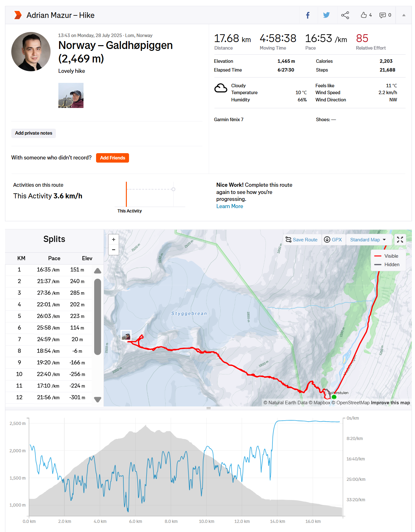415x532 pixels.
Task: Expand map to fullscreen
Action: point(400,240)
